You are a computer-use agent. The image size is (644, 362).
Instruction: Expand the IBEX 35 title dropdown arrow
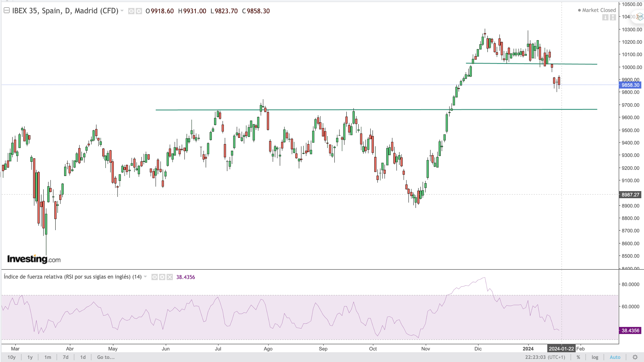(x=122, y=11)
